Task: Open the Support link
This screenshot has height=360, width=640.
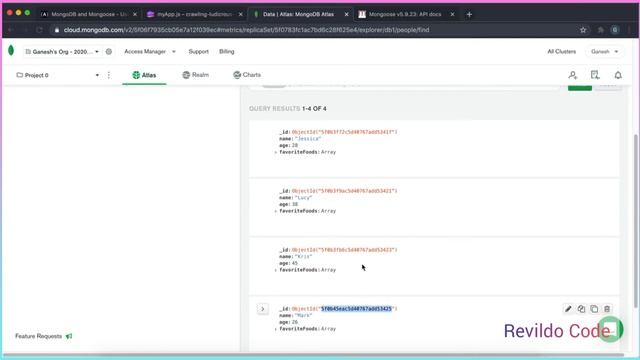Action: (x=198, y=51)
